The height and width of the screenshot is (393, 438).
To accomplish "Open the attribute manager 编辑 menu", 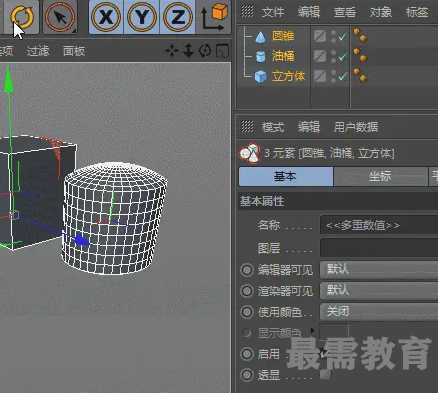I will pos(309,127).
